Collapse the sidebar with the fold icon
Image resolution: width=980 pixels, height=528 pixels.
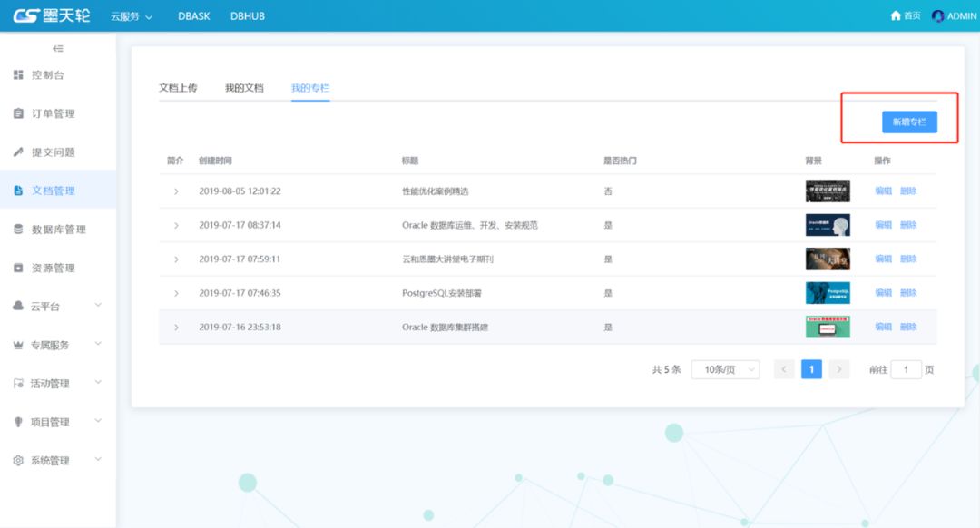58,48
